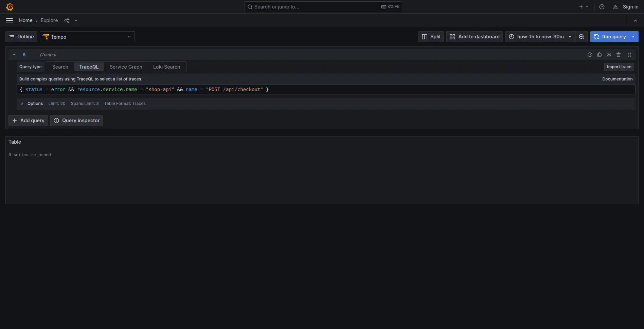Collapse query row A chevron
This screenshot has width=644, height=329.
pos(14,55)
